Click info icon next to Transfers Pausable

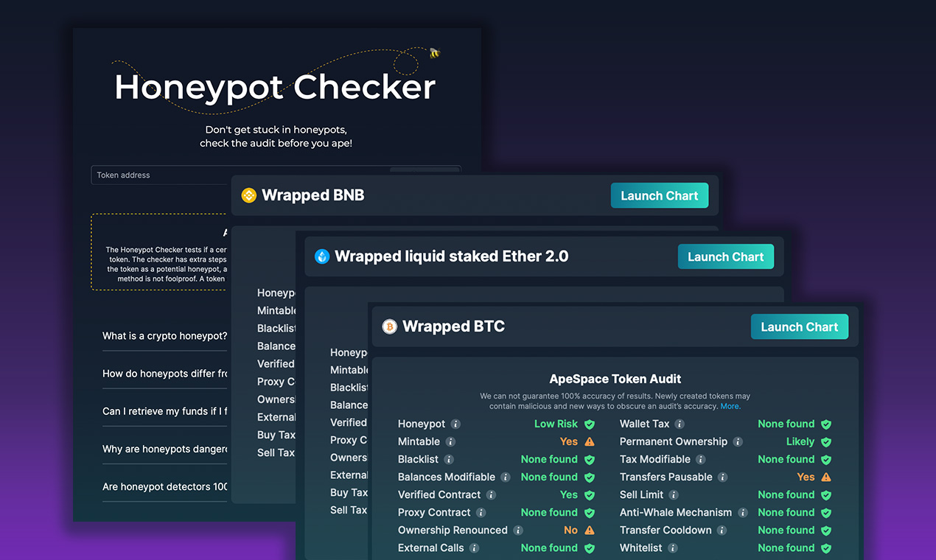(723, 477)
